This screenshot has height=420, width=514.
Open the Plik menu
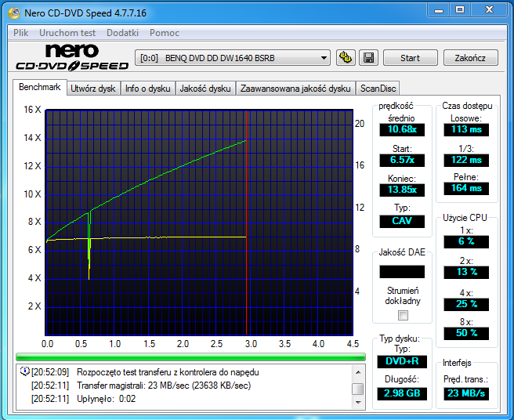[20, 33]
